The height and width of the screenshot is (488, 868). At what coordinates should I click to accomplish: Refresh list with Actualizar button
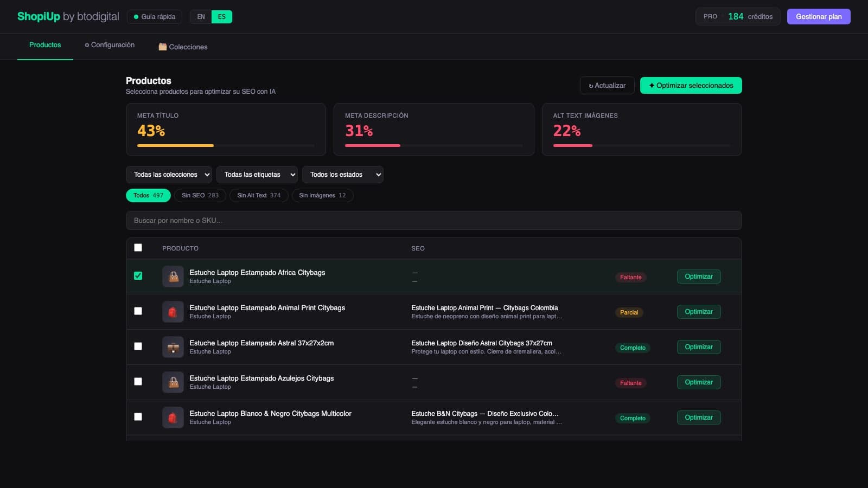coord(607,85)
